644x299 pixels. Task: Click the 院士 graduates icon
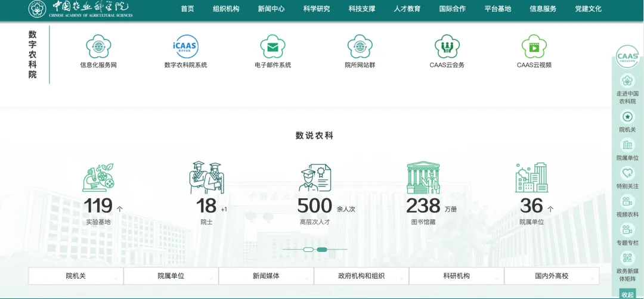point(206,177)
